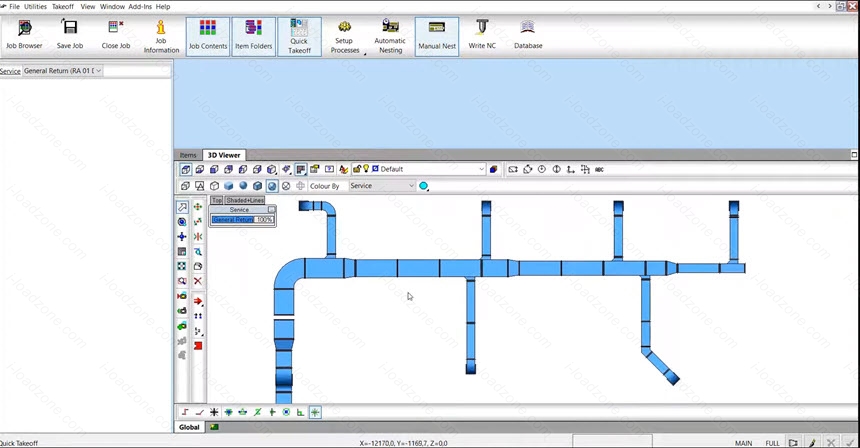Maximize the 3D Viewer panel

coord(854,155)
